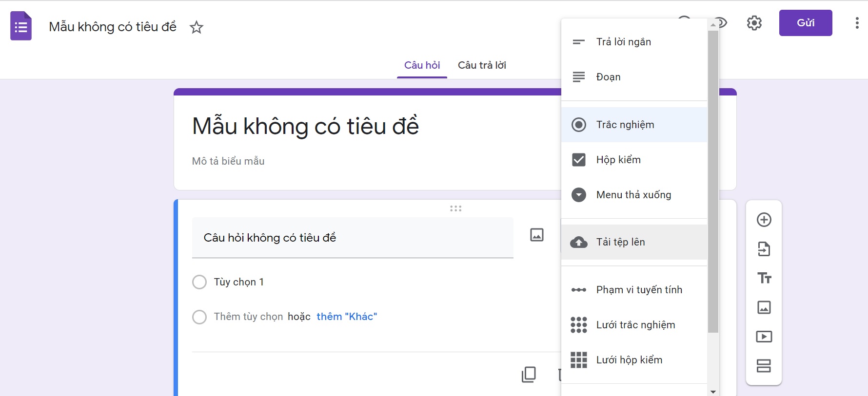Viewport: 868px width, 396px height.
Task: Click import questions icon
Action: 764,249
